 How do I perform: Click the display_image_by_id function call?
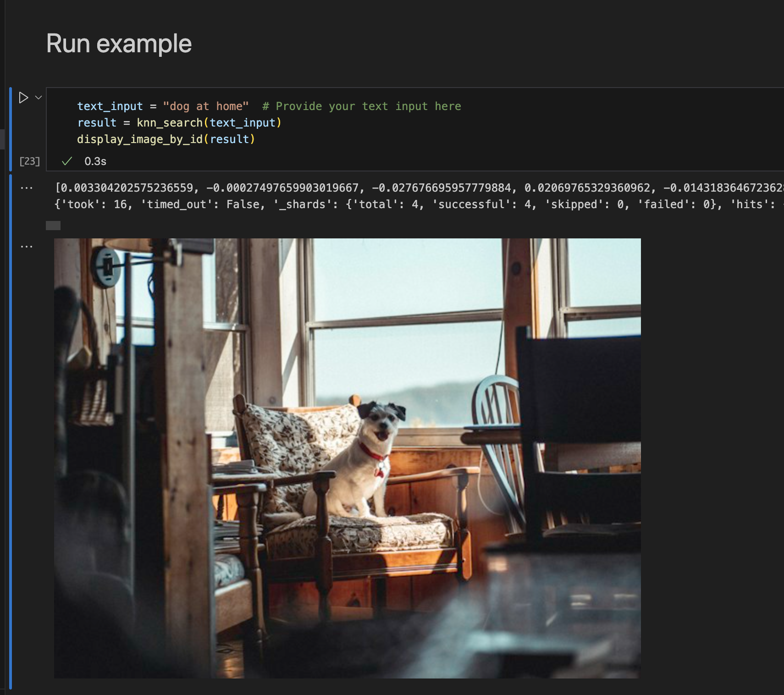tap(140, 139)
